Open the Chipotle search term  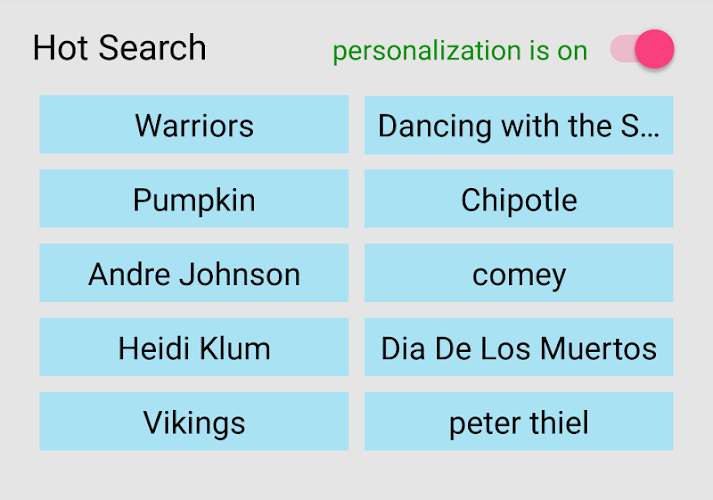coord(518,199)
